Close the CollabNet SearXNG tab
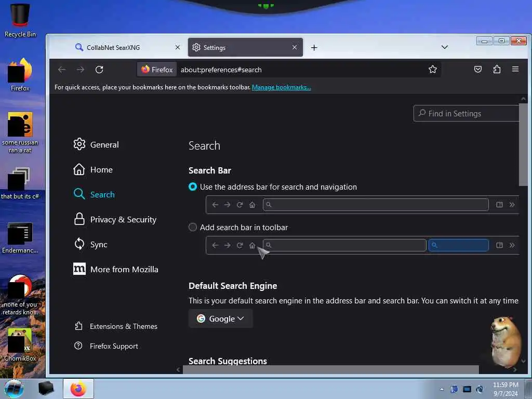532x399 pixels. [x=178, y=47]
